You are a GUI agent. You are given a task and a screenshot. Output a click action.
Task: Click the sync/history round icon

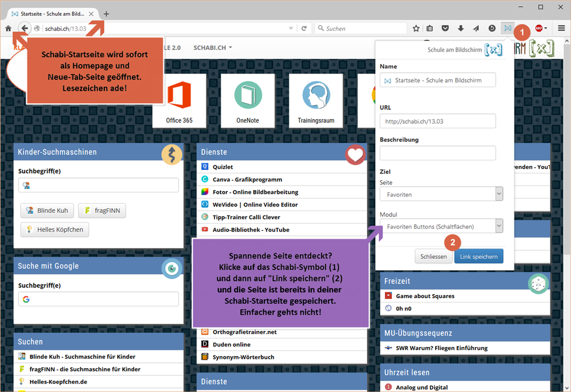click(492, 29)
